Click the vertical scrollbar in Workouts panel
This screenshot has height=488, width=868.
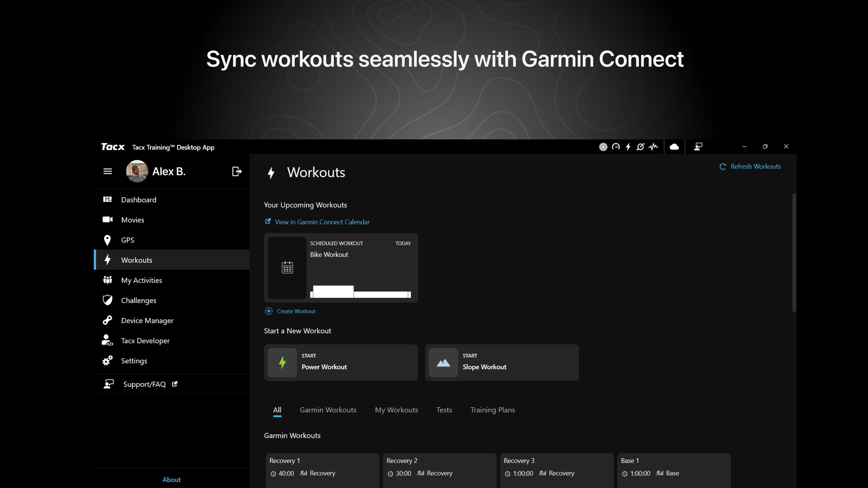(x=794, y=253)
